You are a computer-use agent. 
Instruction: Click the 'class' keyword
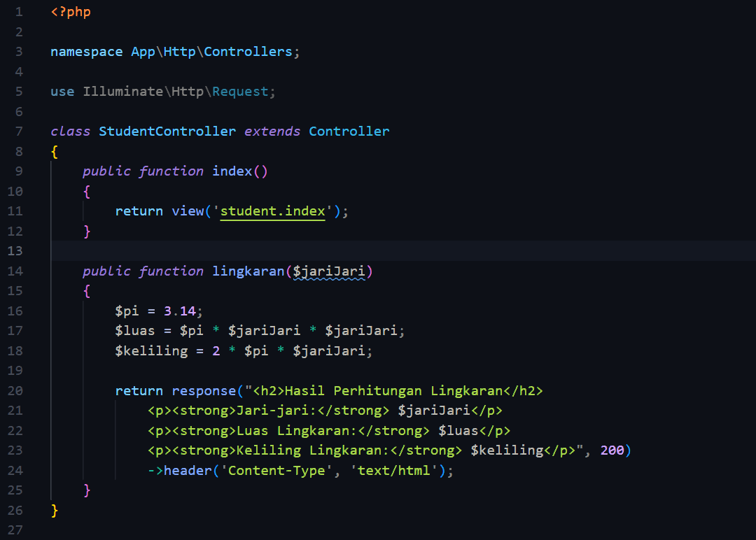click(x=71, y=132)
